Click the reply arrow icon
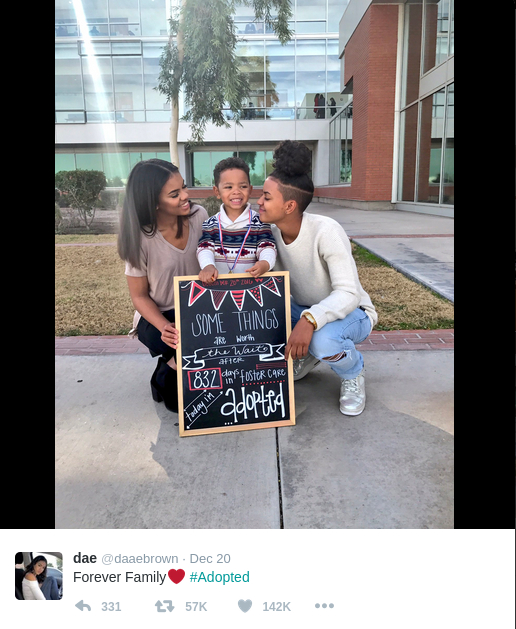The width and height of the screenshot is (516, 629). click(83, 606)
